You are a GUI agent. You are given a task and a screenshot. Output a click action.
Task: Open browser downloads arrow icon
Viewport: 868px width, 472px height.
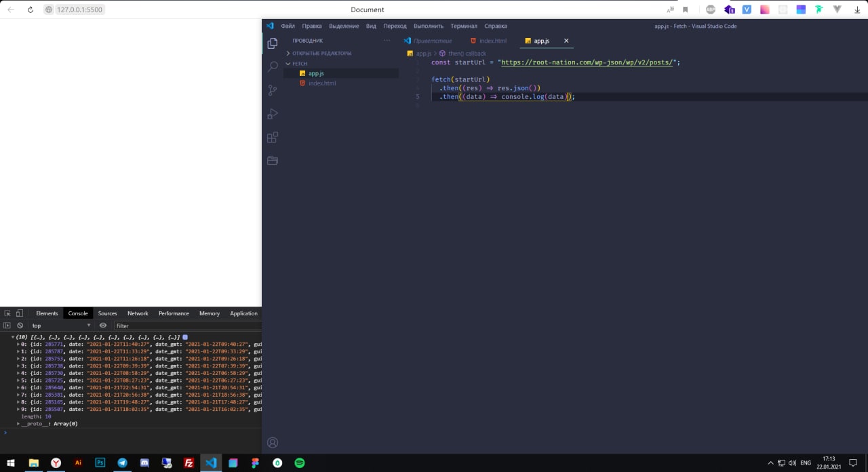coord(857,9)
